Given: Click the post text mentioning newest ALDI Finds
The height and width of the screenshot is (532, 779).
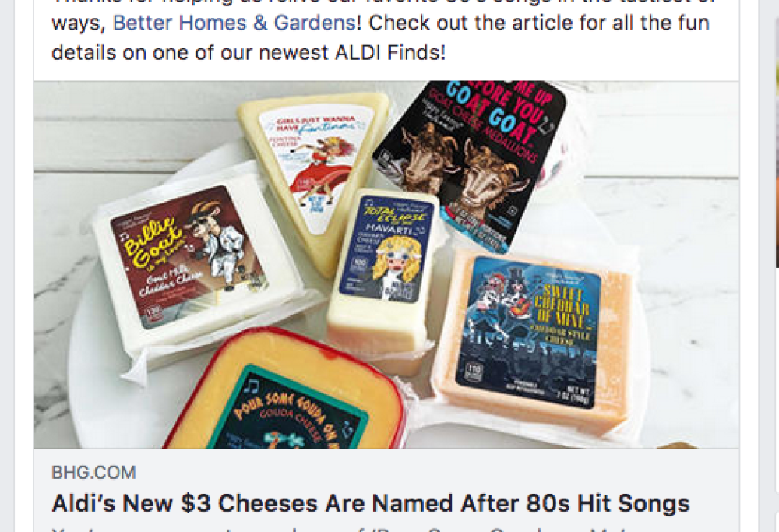Looking at the screenshot, I should tap(249, 53).
